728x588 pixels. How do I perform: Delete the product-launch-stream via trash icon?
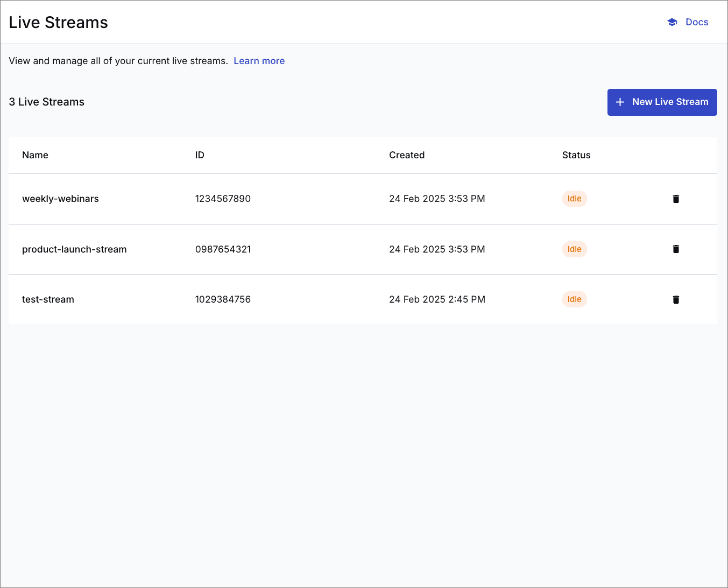(676, 249)
